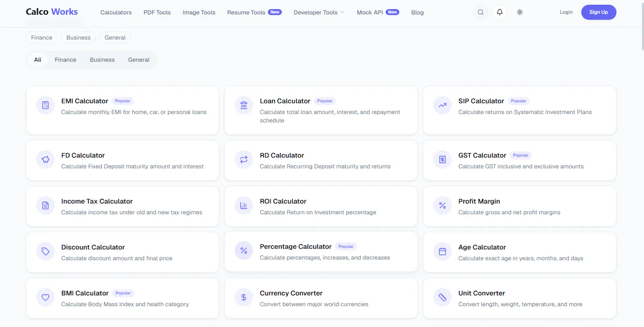Image resolution: width=644 pixels, height=327 pixels.
Task: Open the Income Tax Calculator title
Action: [x=97, y=201]
